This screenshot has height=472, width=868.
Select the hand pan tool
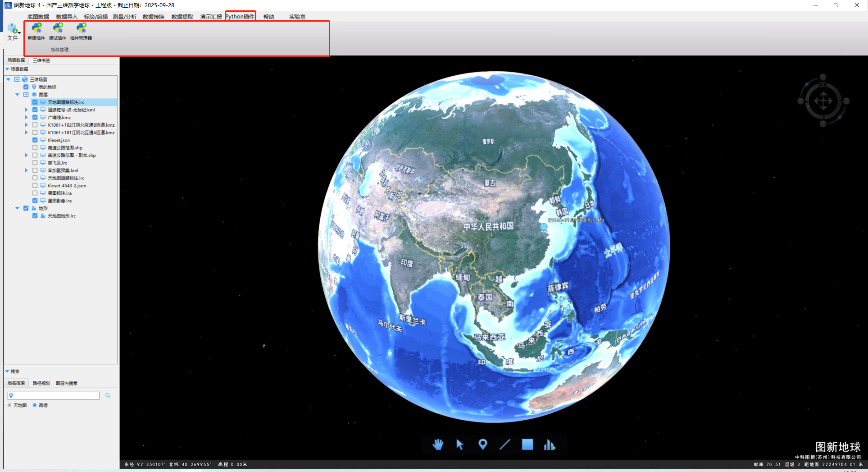click(438, 445)
